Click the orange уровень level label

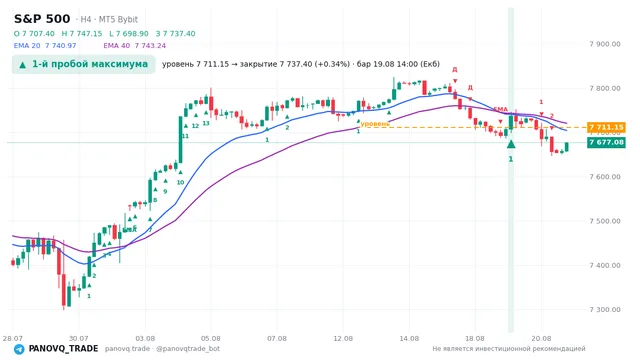375,124
